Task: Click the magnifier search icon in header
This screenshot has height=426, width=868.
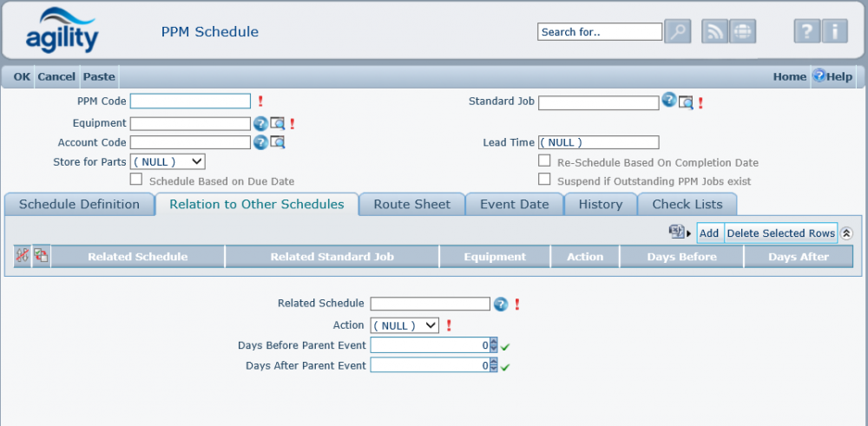Action: [x=677, y=31]
